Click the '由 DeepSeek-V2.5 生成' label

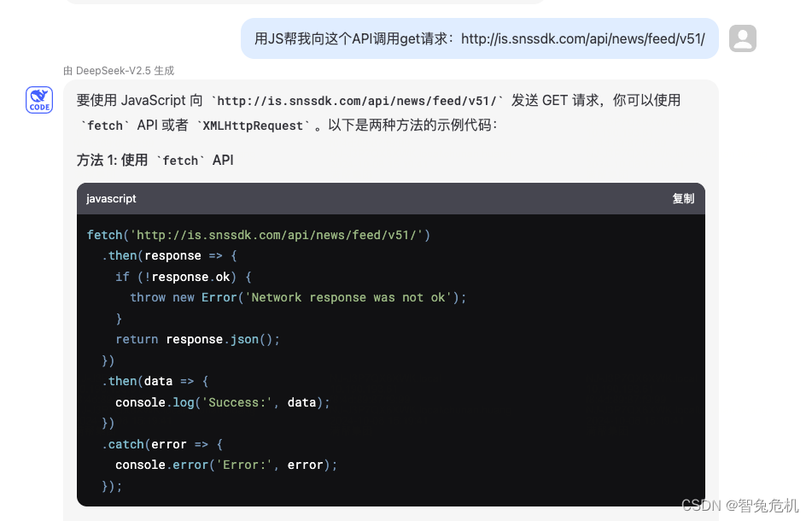(x=119, y=70)
